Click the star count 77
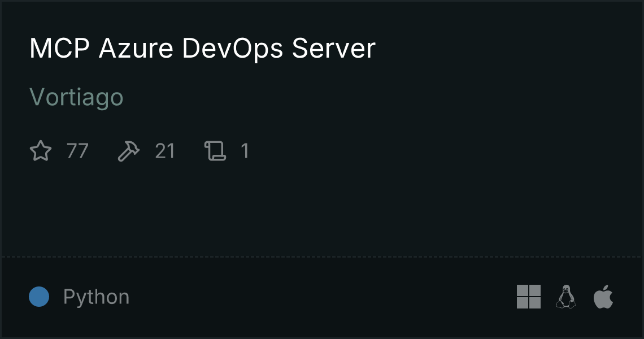The width and height of the screenshot is (644, 339). [x=77, y=151]
